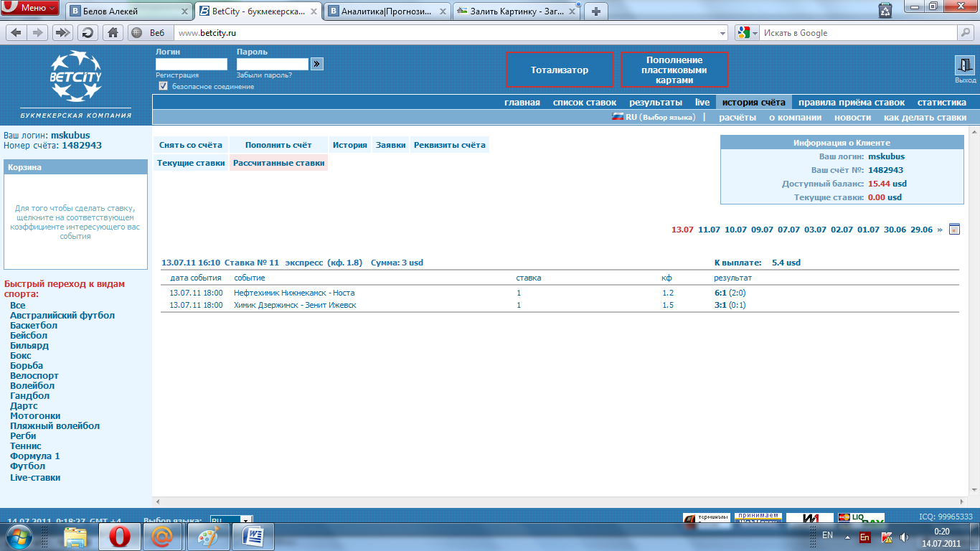Viewport: 980px width, 551px height.
Task: Open the список ставок menu item
Action: coord(585,103)
